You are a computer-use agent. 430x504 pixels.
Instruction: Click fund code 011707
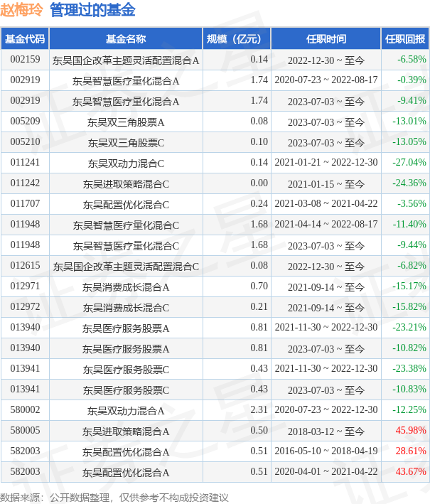pos(25,203)
